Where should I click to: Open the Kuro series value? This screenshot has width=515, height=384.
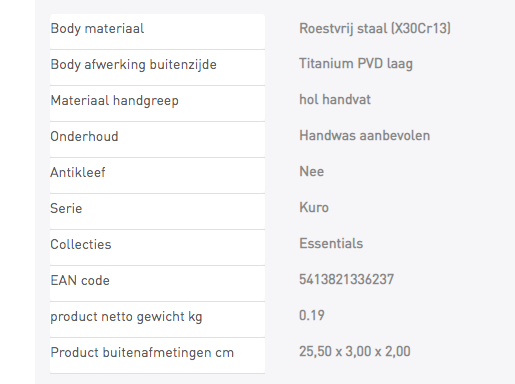click(x=314, y=207)
